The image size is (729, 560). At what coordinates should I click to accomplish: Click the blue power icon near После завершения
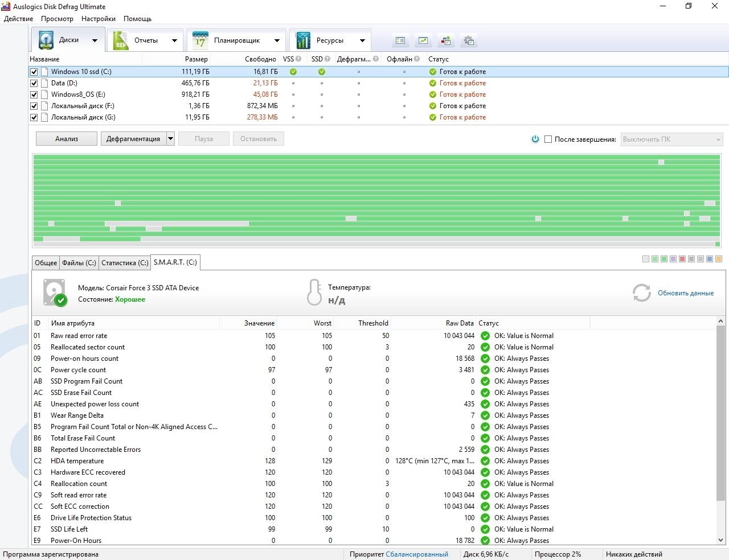point(535,139)
